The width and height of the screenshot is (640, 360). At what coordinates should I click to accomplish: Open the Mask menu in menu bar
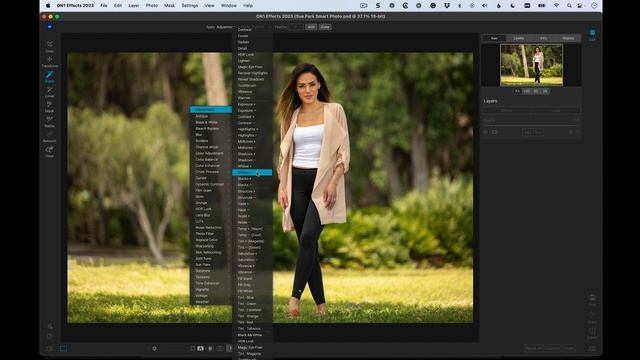tap(169, 6)
